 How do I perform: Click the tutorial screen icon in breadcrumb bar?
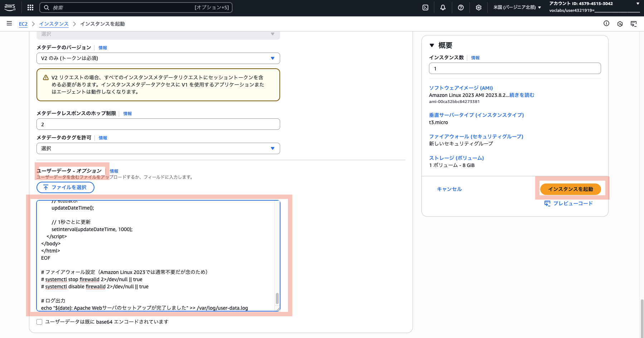[634, 24]
